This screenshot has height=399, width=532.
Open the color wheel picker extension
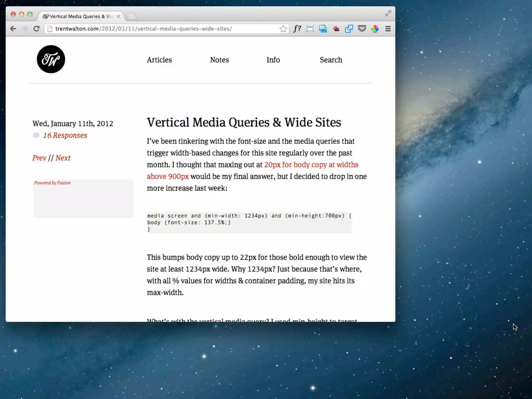tap(375, 29)
